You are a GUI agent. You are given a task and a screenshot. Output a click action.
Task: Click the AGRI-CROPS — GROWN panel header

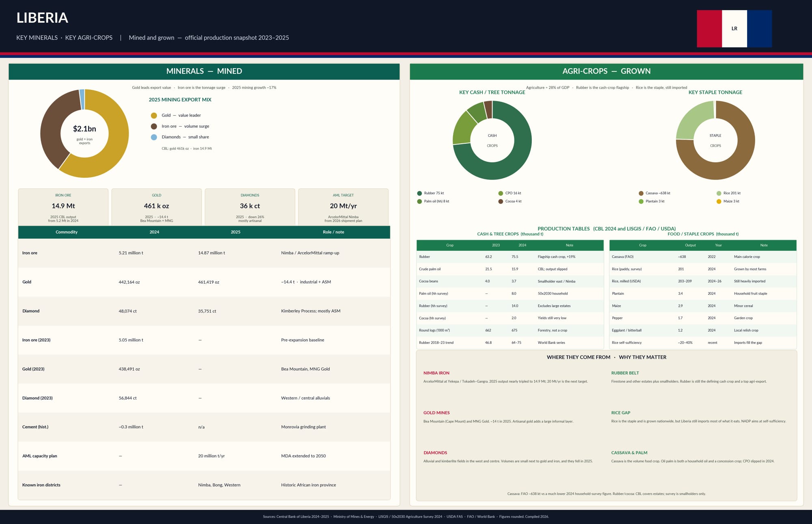click(607, 71)
